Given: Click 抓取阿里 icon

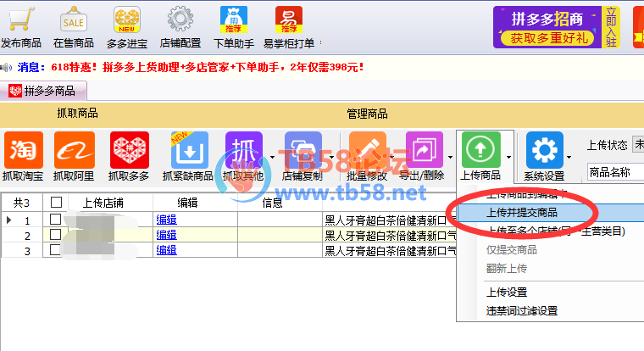Looking at the screenshot, I should 75,151.
